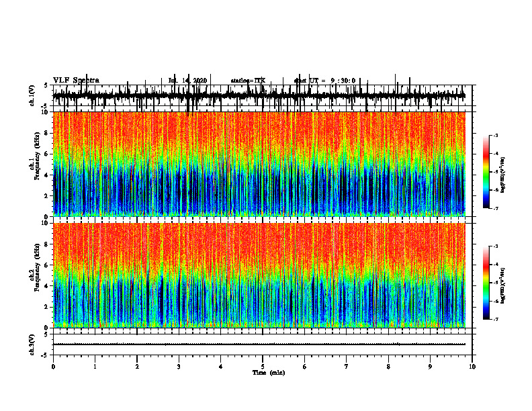Image resolution: width=532 pixels, height=411 pixels.
Task: Click the ch.1 voltage waveform trace panel
Action: (262, 95)
